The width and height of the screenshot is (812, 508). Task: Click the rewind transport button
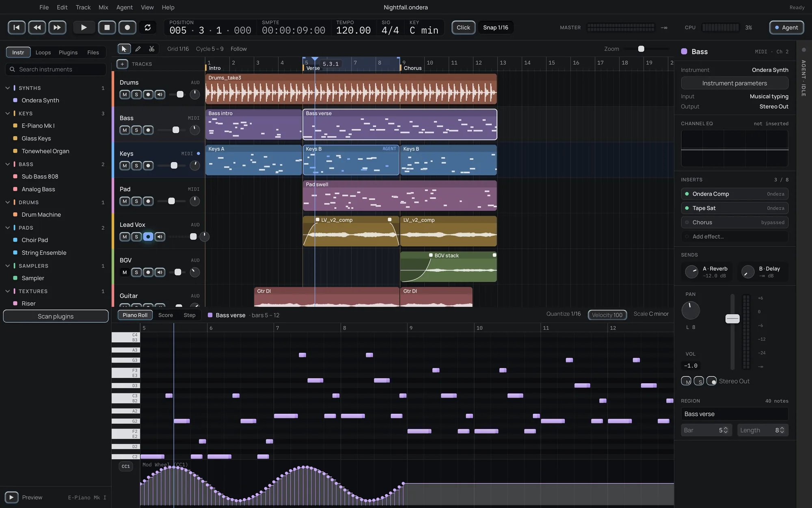click(x=37, y=27)
